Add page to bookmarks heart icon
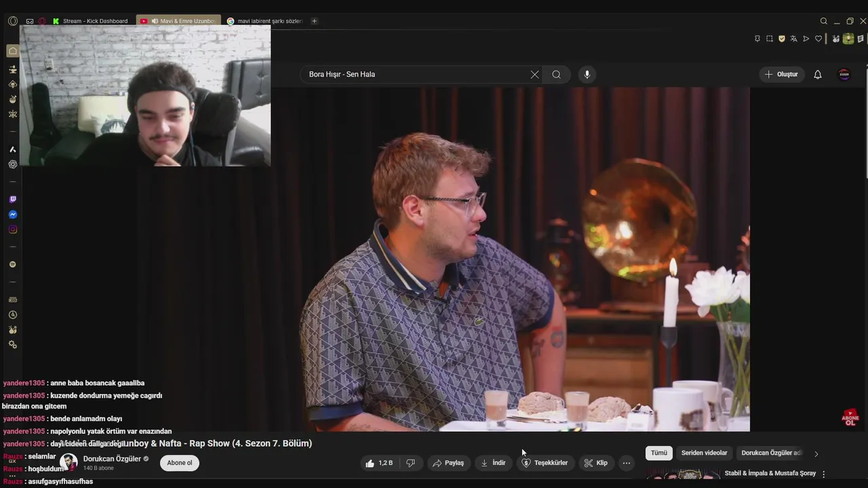 [818, 39]
